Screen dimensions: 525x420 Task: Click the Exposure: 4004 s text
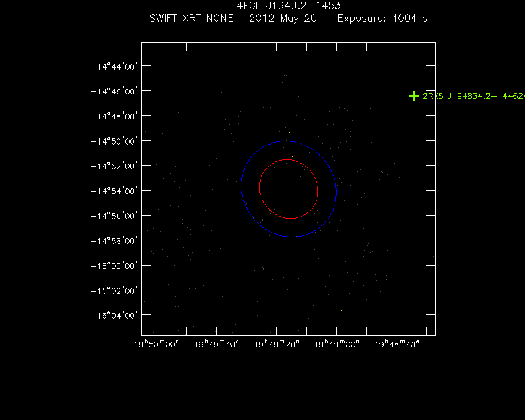(383, 19)
